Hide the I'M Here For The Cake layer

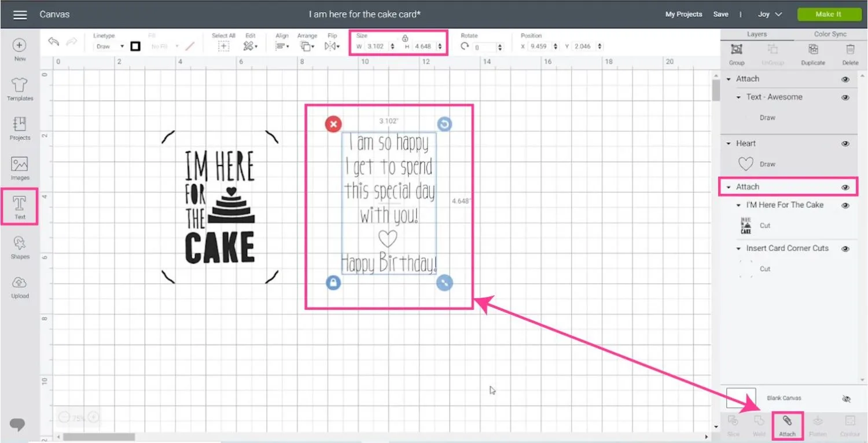pyautogui.click(x=845, y=206)
